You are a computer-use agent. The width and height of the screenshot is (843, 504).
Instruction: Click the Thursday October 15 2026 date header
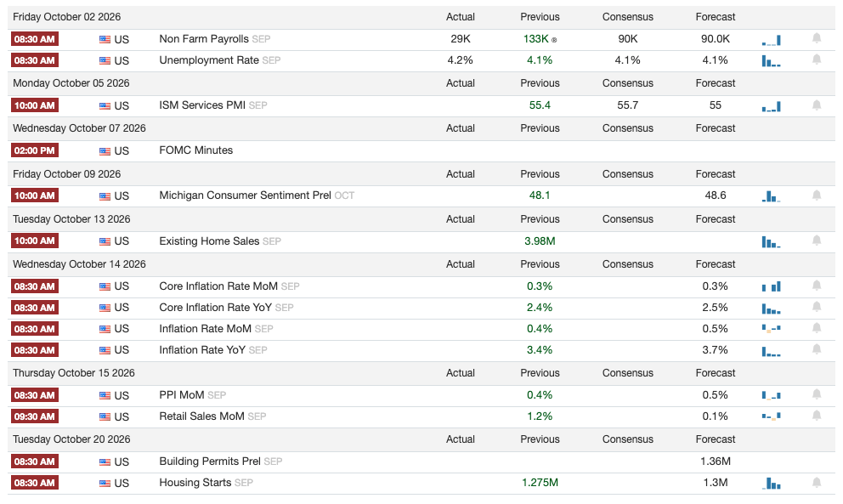click(x=74, y=373)
